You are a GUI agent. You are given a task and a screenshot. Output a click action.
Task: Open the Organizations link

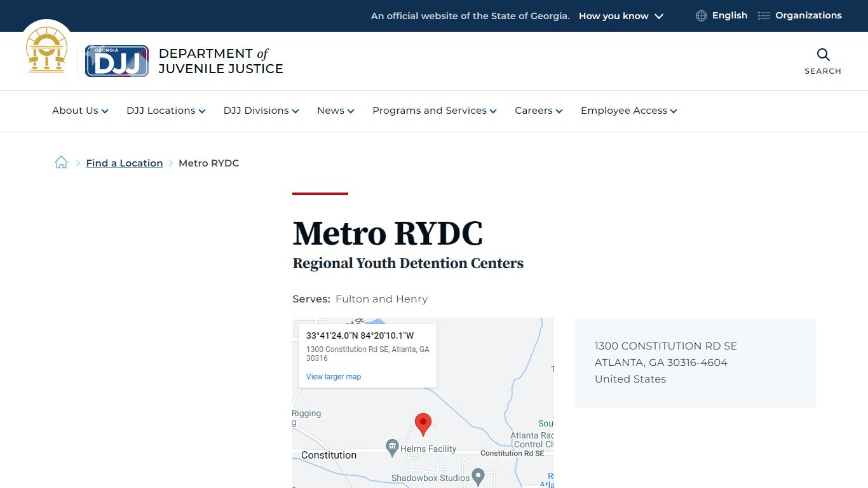[808, 15]
